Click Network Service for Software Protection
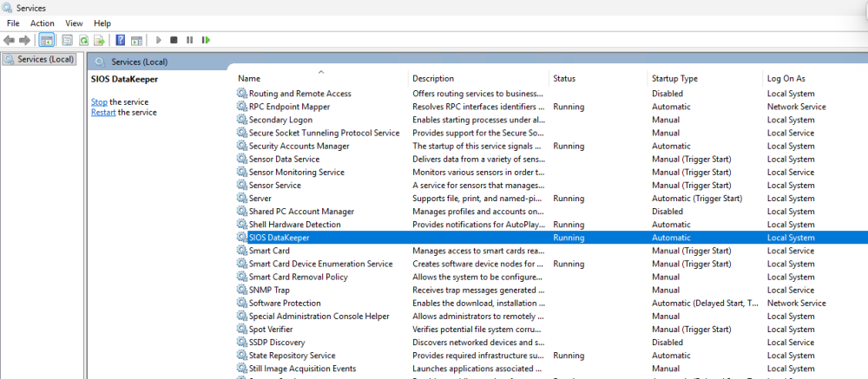 coord(796,304)
